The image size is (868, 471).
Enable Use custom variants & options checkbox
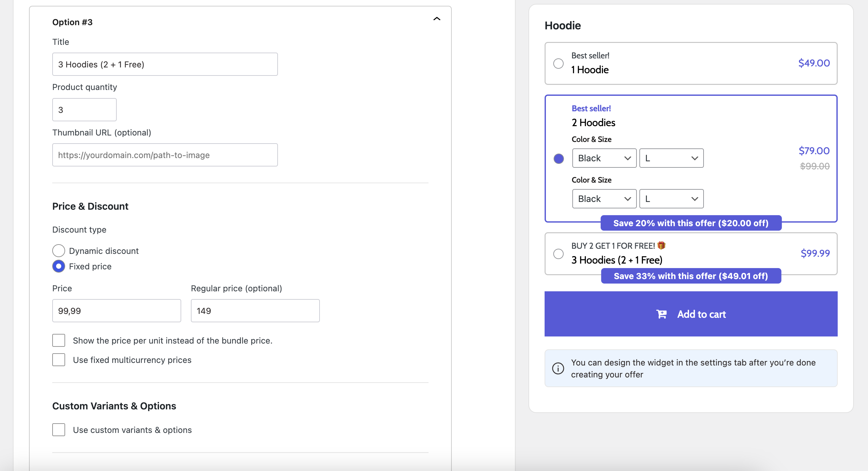point(58,429)
